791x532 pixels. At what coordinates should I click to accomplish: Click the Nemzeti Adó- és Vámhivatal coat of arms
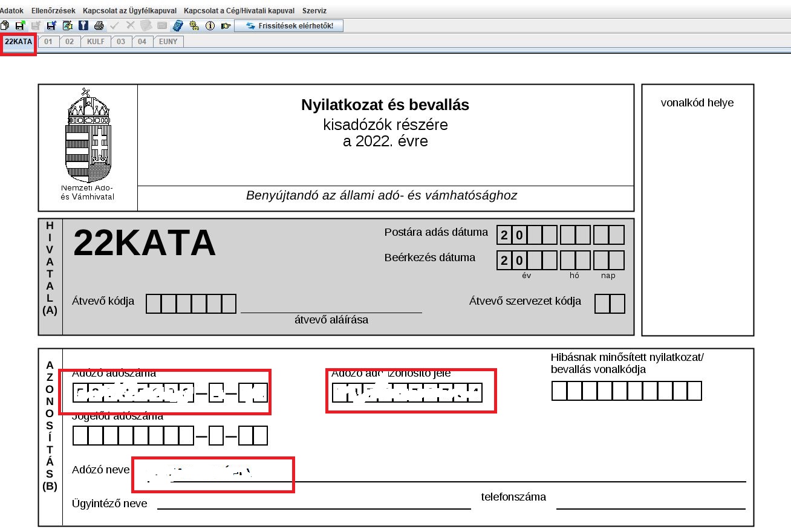(88, 135)
